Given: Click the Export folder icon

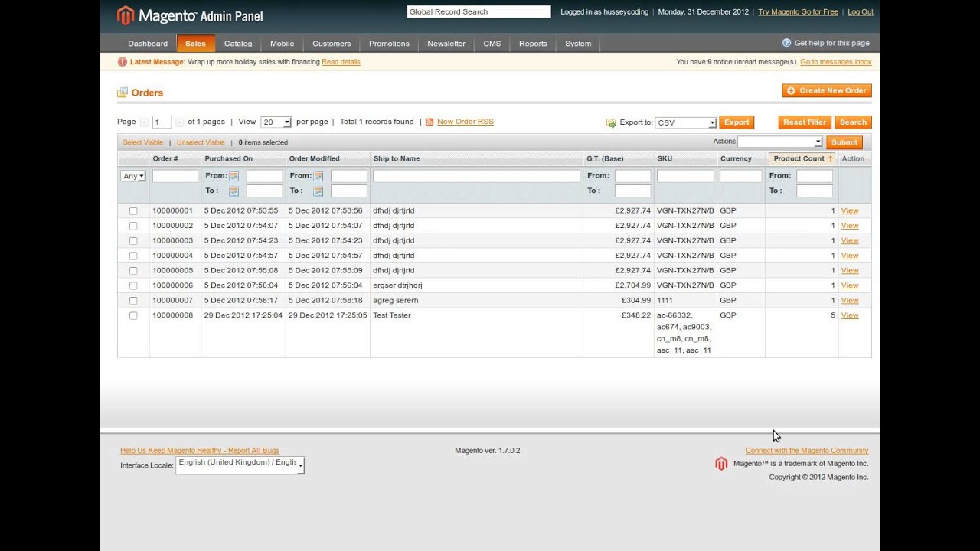Looking at the screenshot, I should pyautogui.click(x=611, y=122).
